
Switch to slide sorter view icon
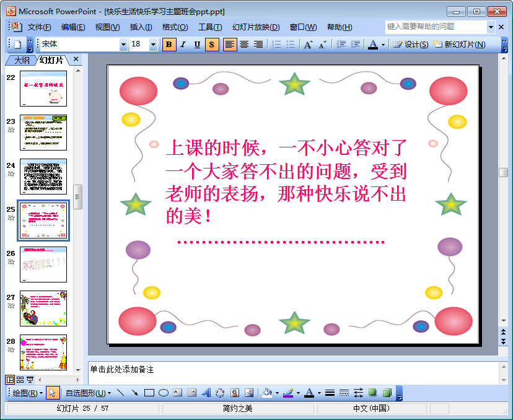point(20,380)
